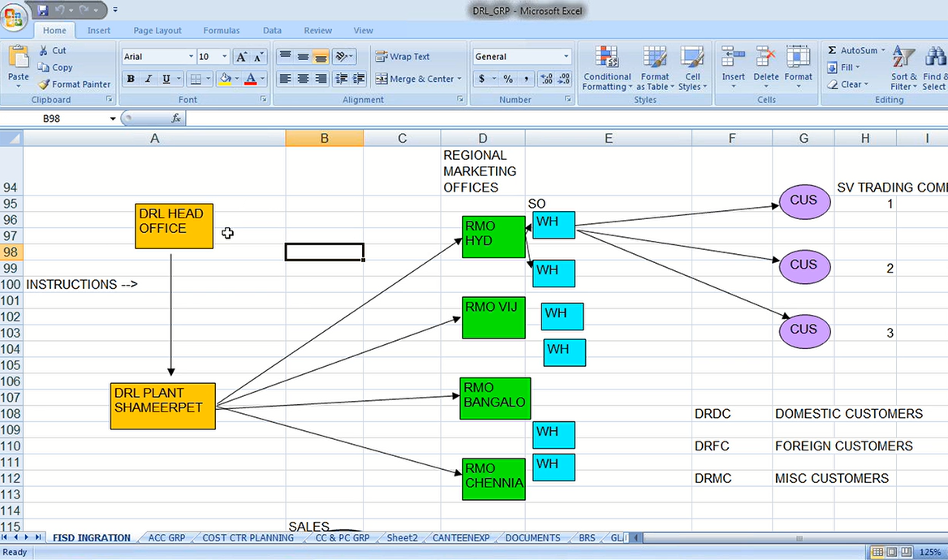Toggle Bold formatting
The width and height of the screenshot is (948, 560).
pyautogui.click(x=131, y=79)
